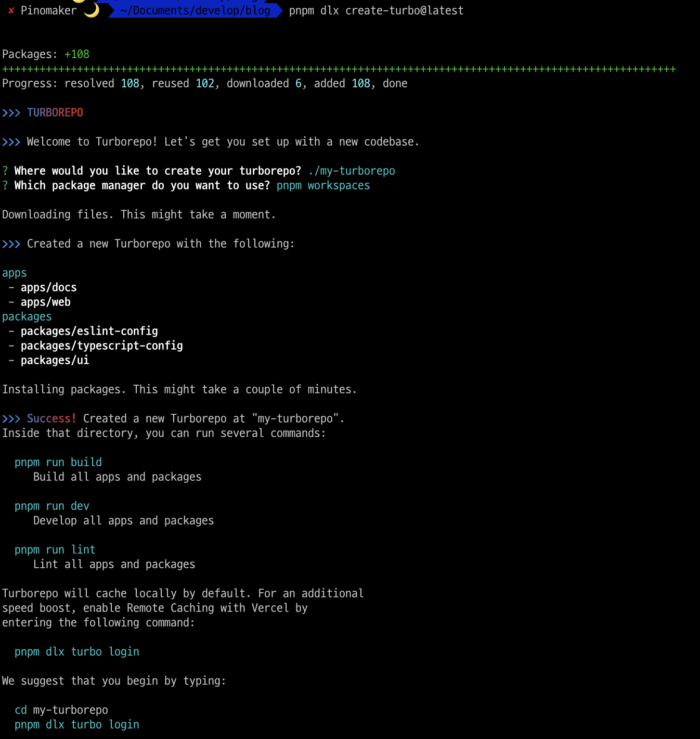The height and width of the screenshot is (739, 700).
Task: Click the 'Build all apps and packages' description
Action: coord(118,477)
